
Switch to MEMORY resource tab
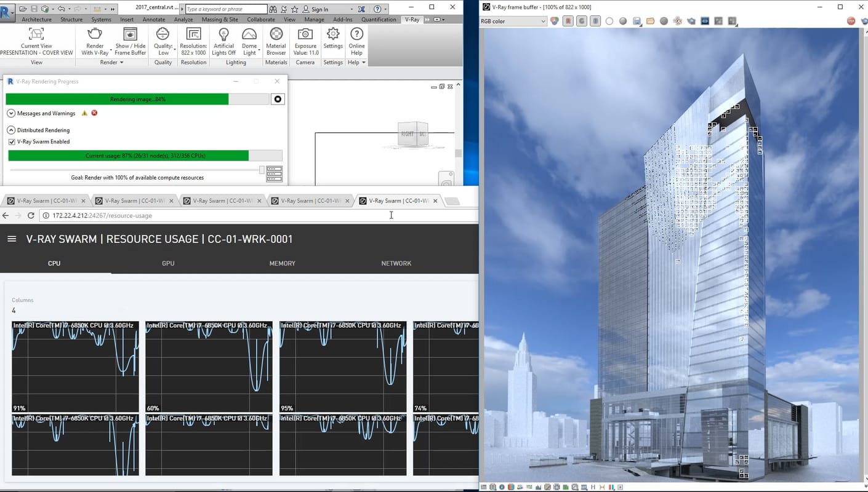[282, 263]
